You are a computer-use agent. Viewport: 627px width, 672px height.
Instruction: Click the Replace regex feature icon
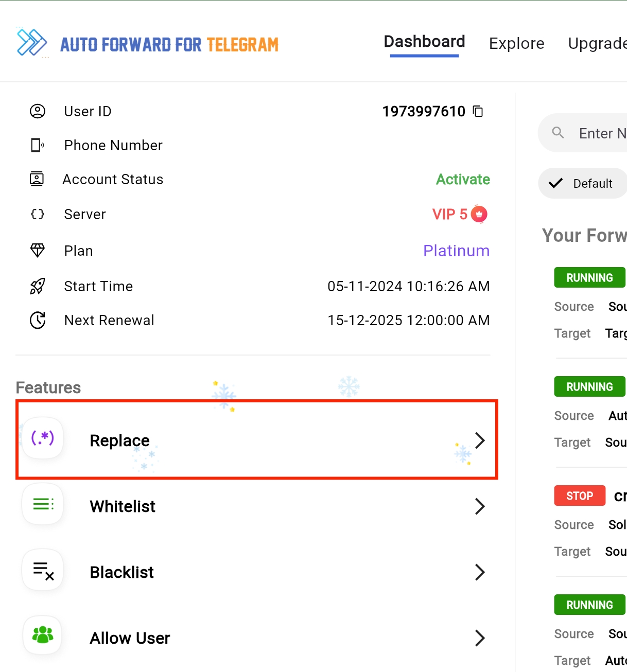(x=43, y=438)
